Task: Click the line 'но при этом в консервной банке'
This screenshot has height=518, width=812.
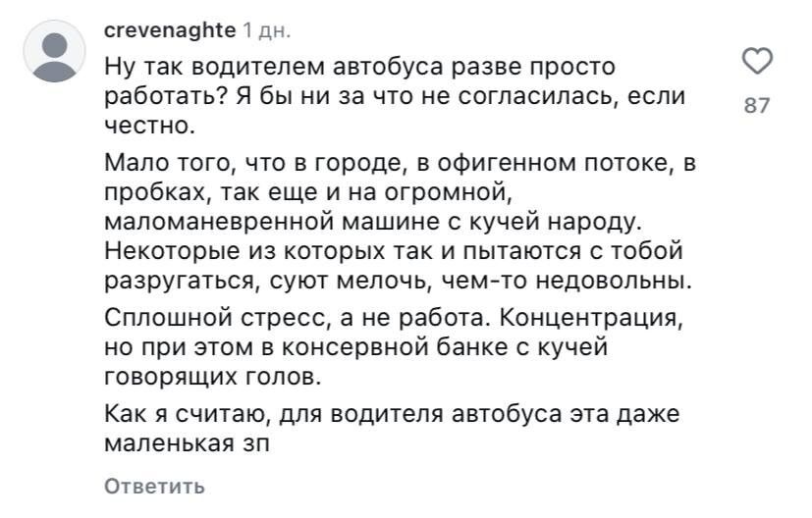Action: 355,347
